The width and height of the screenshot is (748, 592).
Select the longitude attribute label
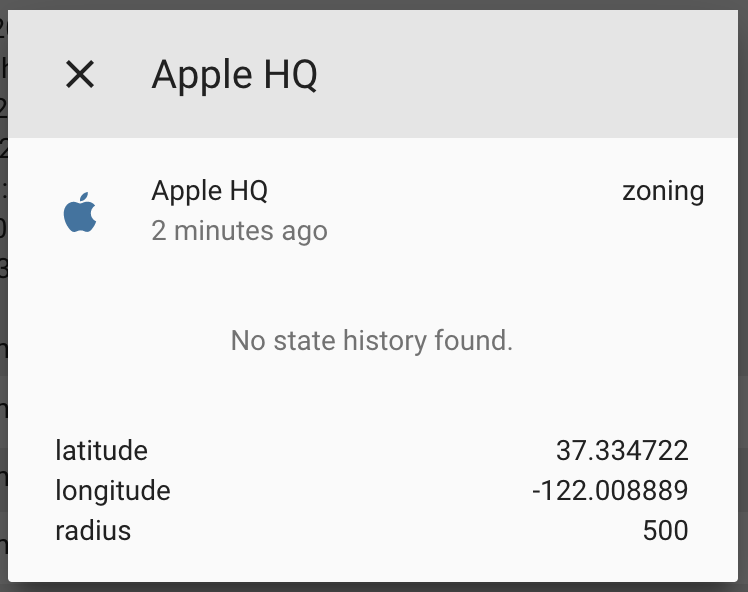point(113,490)
